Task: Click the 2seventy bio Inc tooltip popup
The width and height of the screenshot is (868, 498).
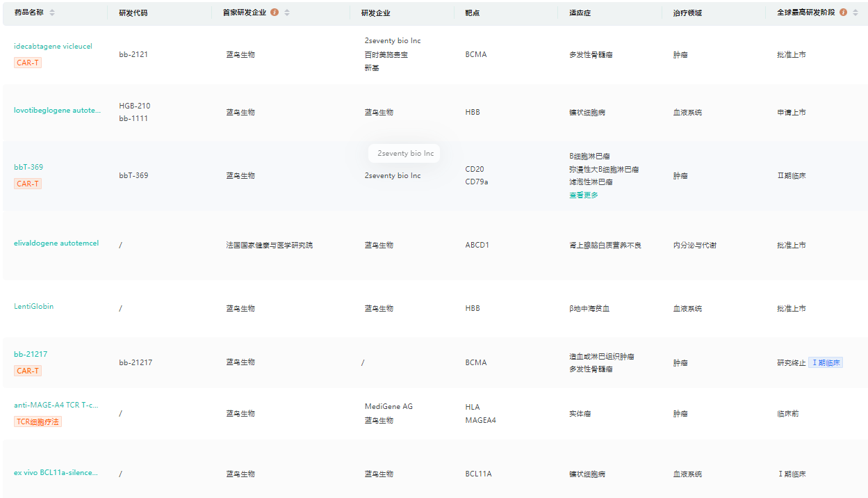Action: click(405, 153)
